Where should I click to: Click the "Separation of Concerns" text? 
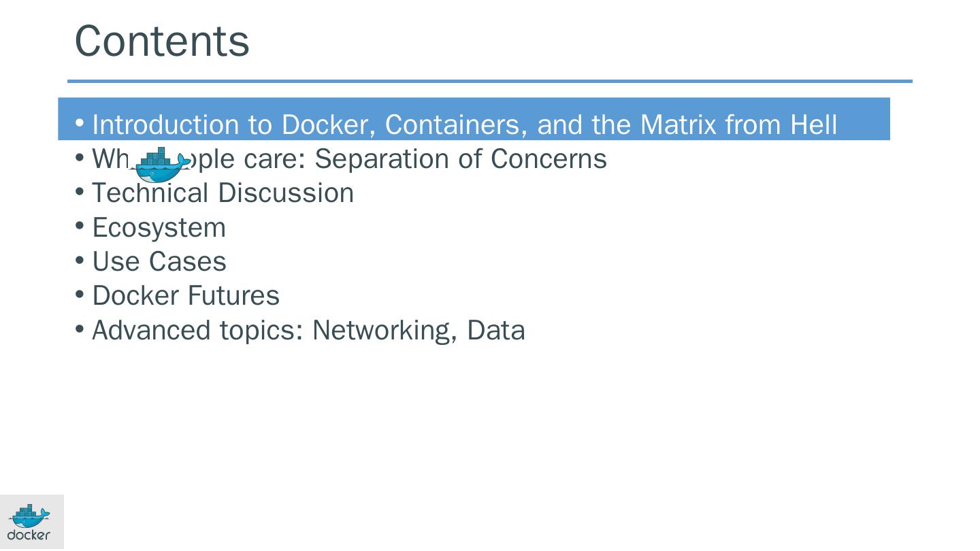point(460,159)
